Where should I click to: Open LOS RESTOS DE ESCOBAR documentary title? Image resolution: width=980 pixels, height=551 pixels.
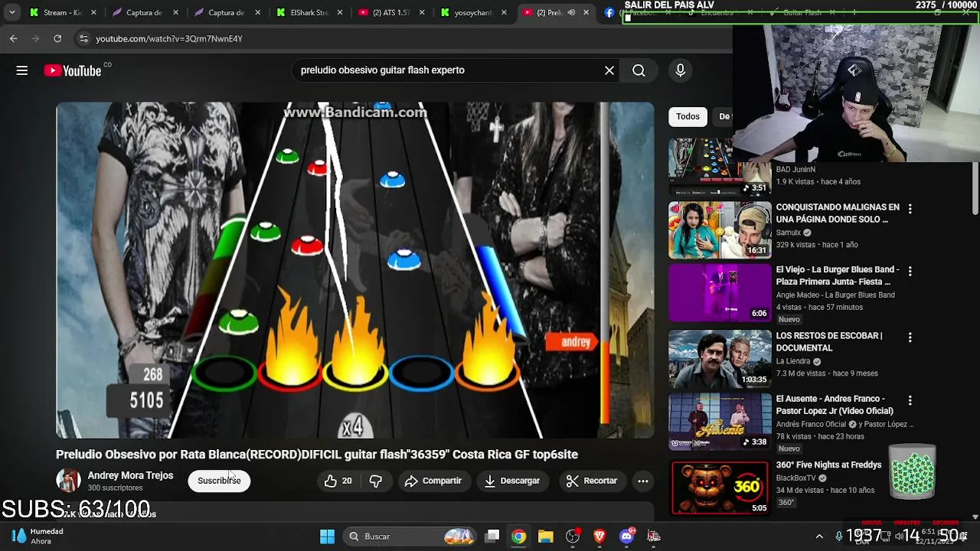[x=829, y=341]
